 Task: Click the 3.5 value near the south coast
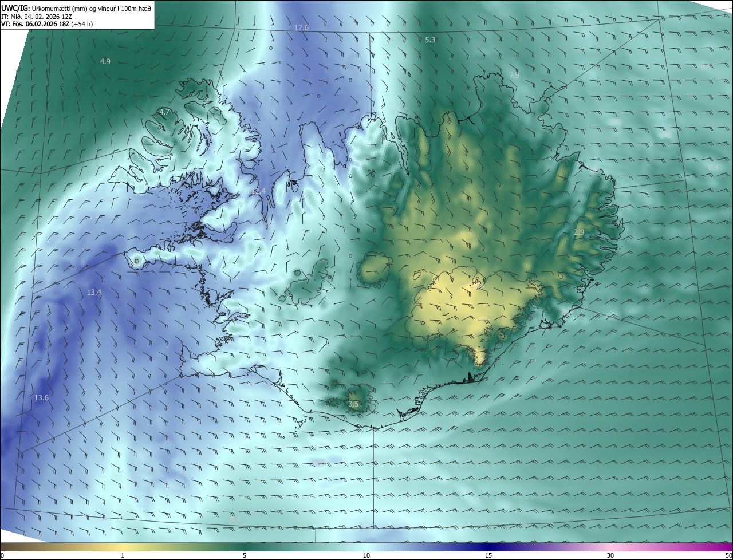coord(353,404)
